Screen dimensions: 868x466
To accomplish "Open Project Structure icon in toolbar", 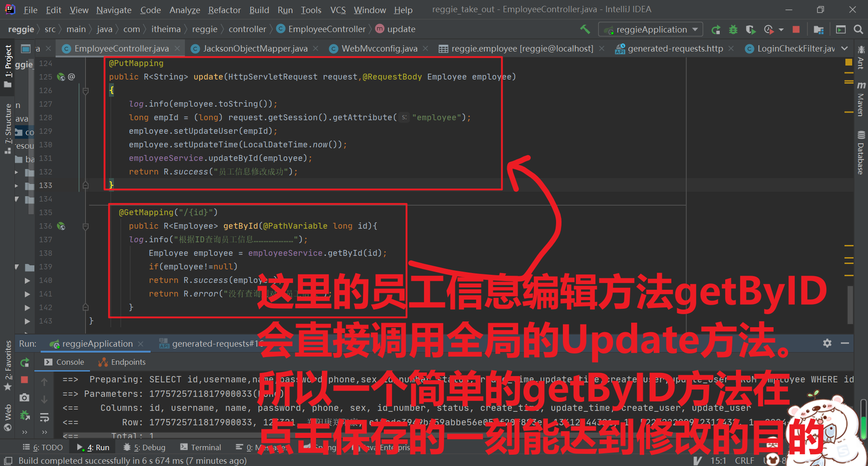I will point(818,29).
